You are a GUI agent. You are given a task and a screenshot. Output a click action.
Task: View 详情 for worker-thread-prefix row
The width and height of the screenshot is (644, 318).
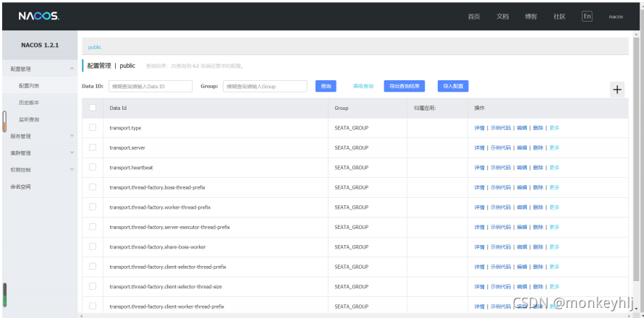[x=479, y=207]
